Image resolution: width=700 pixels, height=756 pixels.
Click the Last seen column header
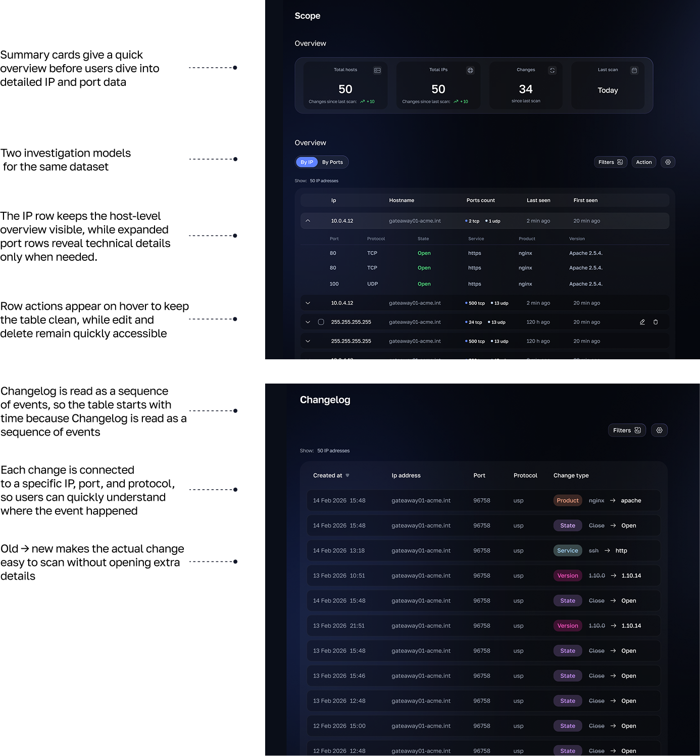tap(538, 201)
